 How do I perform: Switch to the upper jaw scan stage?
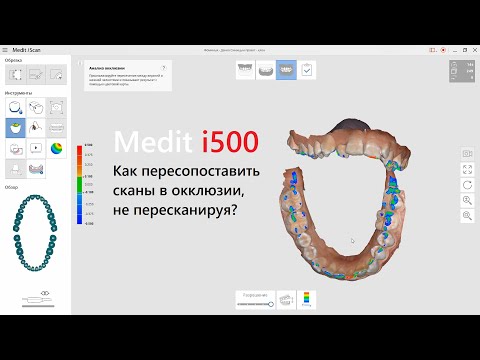pyautogui.click(x=245, y=70)
